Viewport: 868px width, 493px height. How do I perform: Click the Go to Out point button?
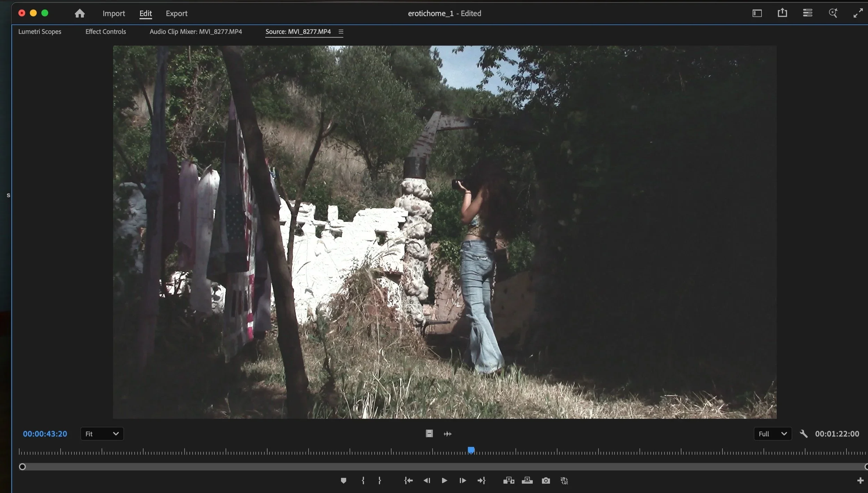pos(481,481)
